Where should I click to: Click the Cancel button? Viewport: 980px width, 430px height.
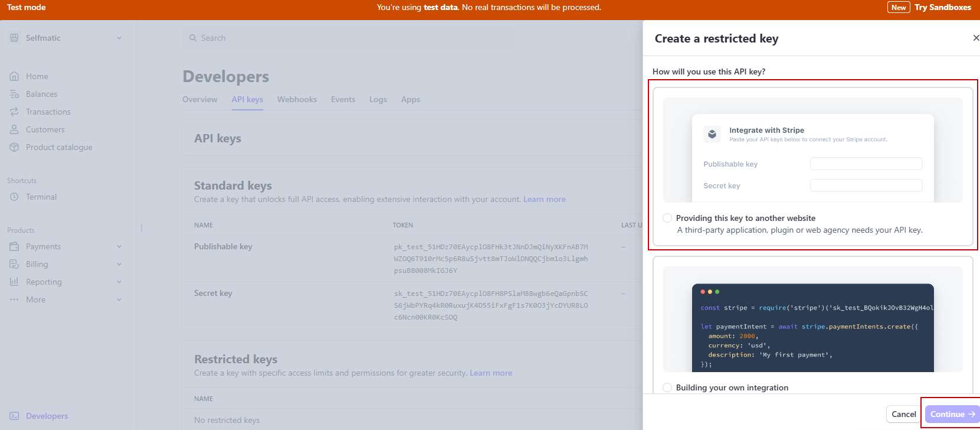(x=903, y=414)
